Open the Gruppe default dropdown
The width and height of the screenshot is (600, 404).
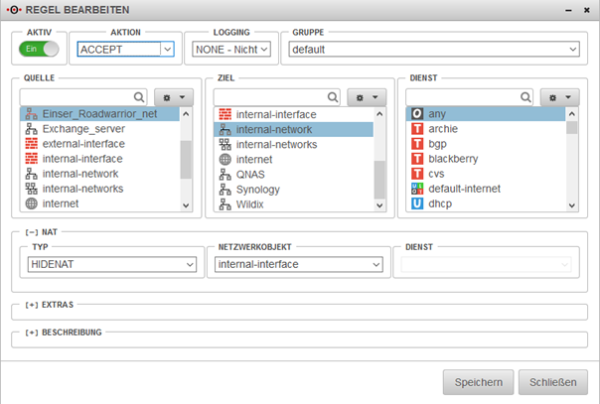572,48
